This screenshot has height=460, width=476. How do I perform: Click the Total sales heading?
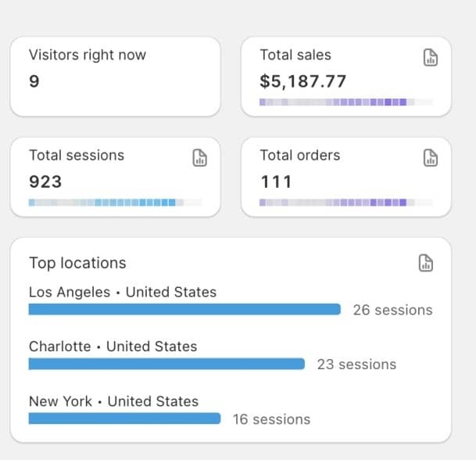295,55
